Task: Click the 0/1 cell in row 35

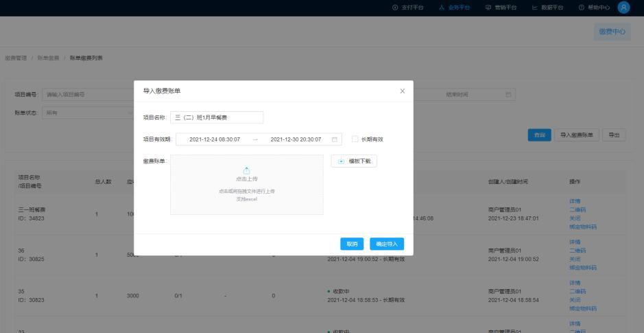Action: point(179,296)
